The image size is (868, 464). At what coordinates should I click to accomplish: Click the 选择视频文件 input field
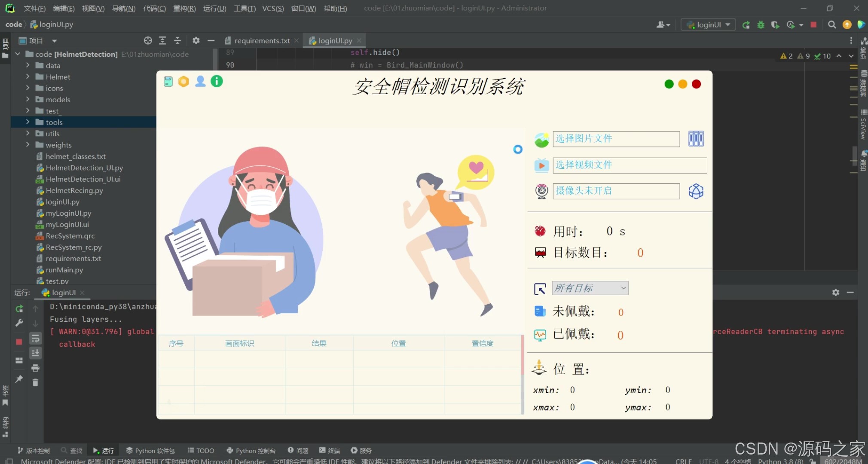[x=629, y=165]
